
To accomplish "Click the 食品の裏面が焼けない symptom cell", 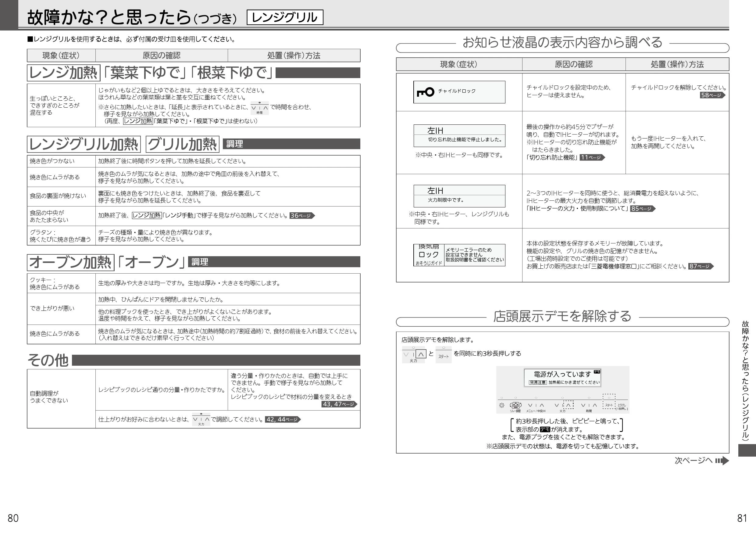I will [61, 196].
